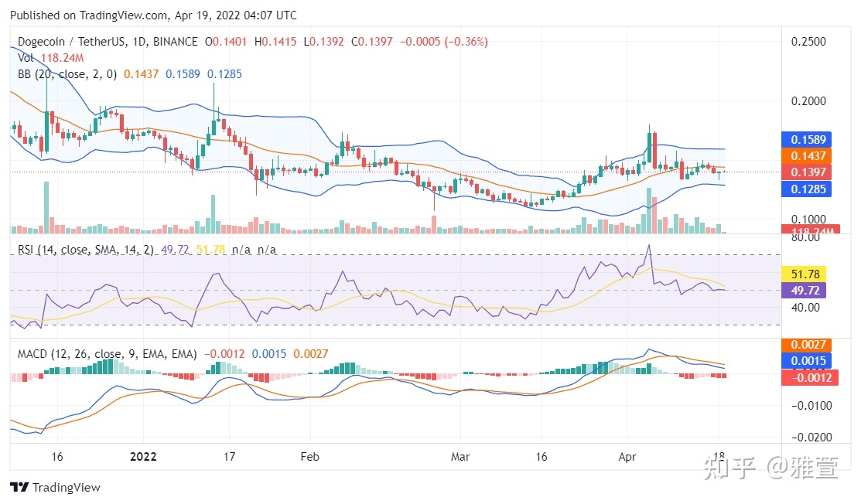Click the 0.2000 price axis label

(x=808, y=101)
